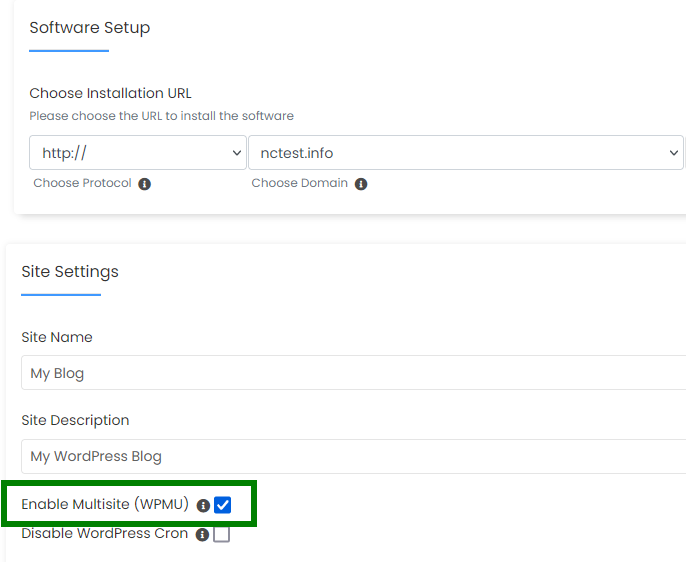This screenshot has width=686, height=562.
Task: Click the Enable Multisite (WPMU) label
Action: coord(105,504)
